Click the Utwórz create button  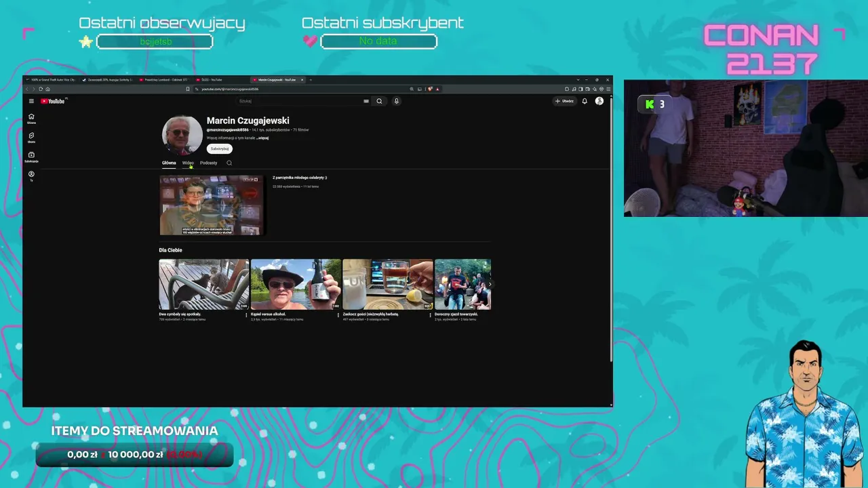(564, 101)
